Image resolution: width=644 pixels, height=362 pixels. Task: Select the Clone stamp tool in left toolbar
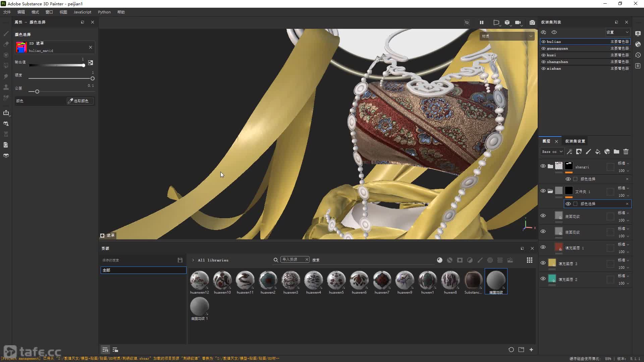pyautogui.click(x=6, y=87)
